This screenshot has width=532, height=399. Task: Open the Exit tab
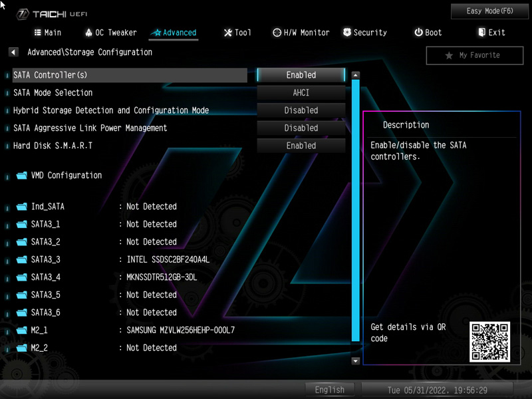(492, 33)
